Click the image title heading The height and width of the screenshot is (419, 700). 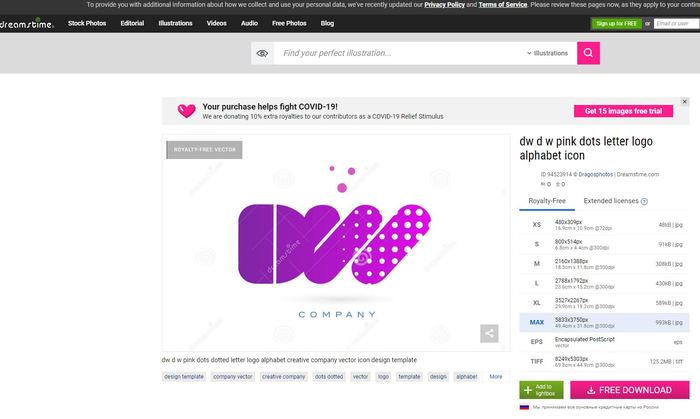tap(586, 148)
